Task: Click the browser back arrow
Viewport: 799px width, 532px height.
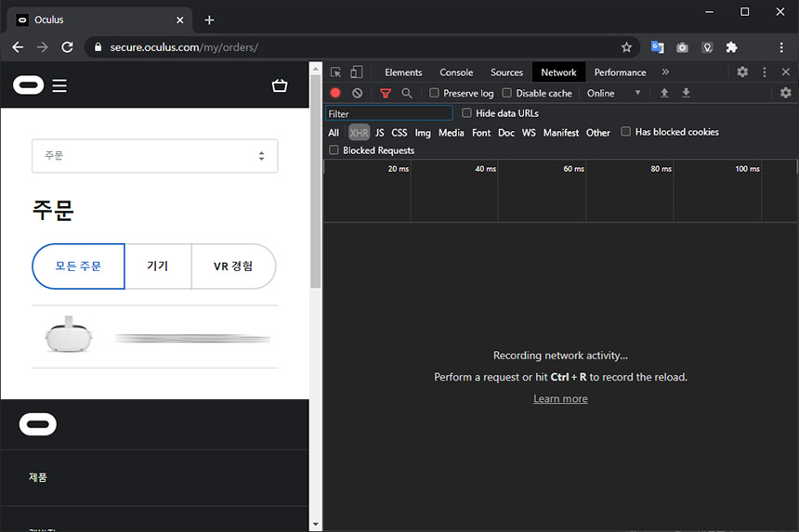Action: tap(18, 47)
